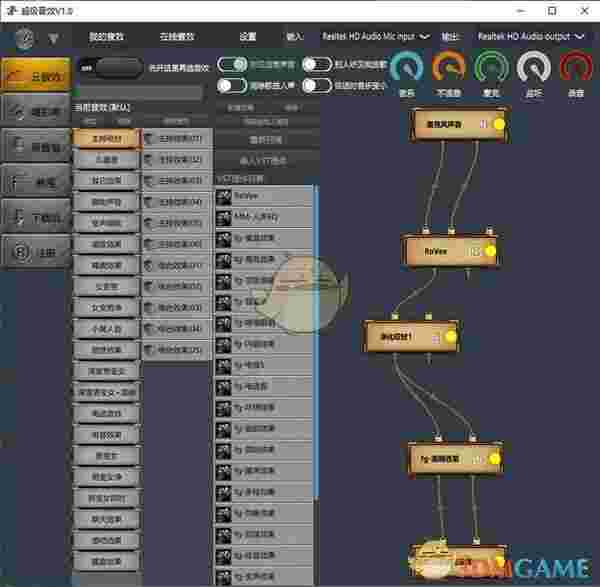Select preset numbered (06) in middle column
Viewport: 600px width, 587px height.
pyautogui.click(x=177, y=244)
